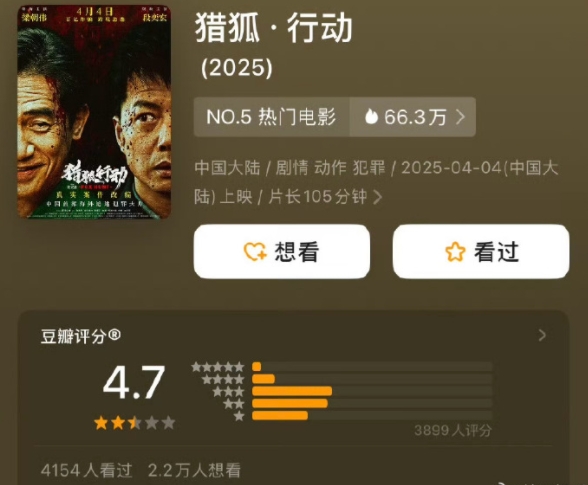Mark the film as 看过
The image size is (588, 485).
click(x=481, y=251)
